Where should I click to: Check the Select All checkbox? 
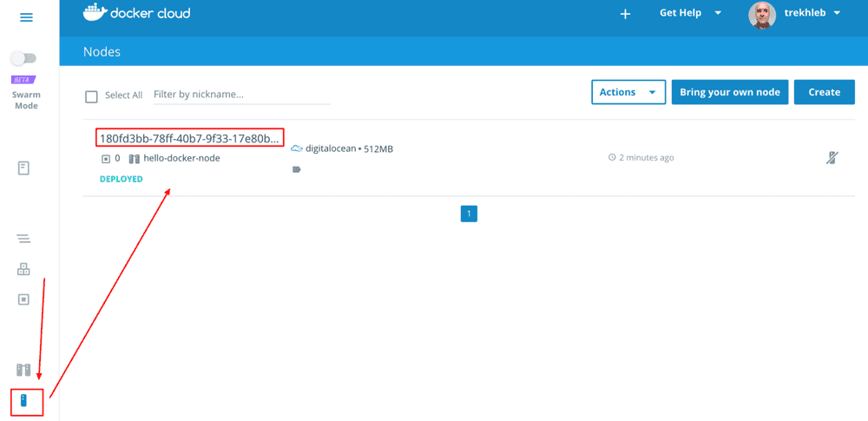point(91,97)
